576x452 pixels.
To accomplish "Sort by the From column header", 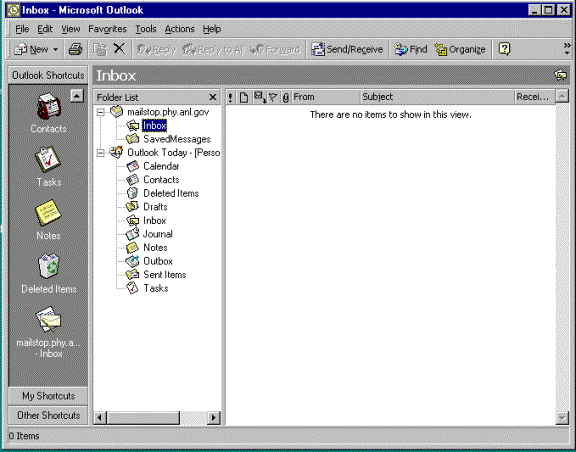I will click(x=325, y=97).
